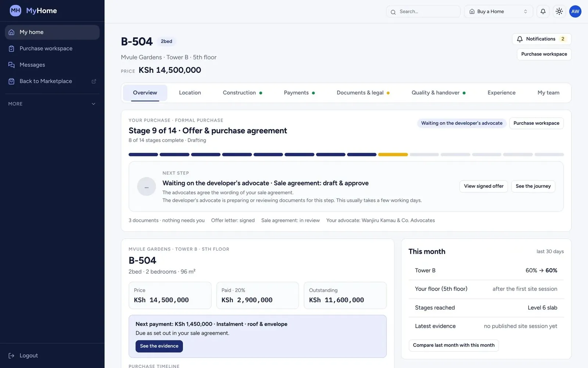Screen dimensions: 588x368
Task: Select Messages in the sidebar
Action: click(52, 65)
